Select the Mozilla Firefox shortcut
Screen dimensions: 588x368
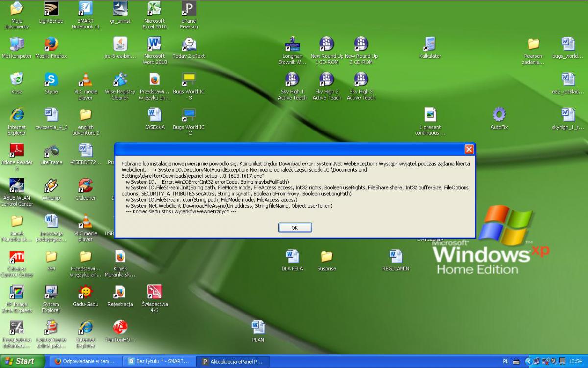click(51, 48)
